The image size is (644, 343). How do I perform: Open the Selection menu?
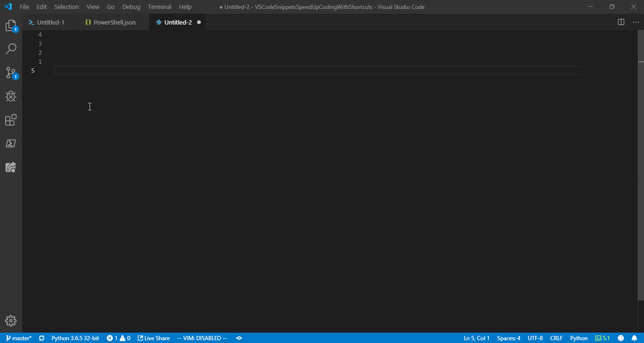pyautogui.click(x=66, y=7)
